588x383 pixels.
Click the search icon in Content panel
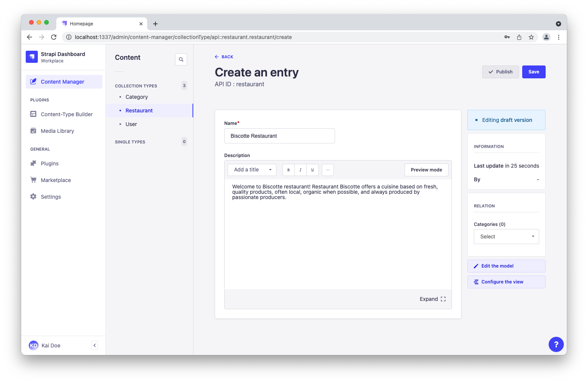pos(181,59)
